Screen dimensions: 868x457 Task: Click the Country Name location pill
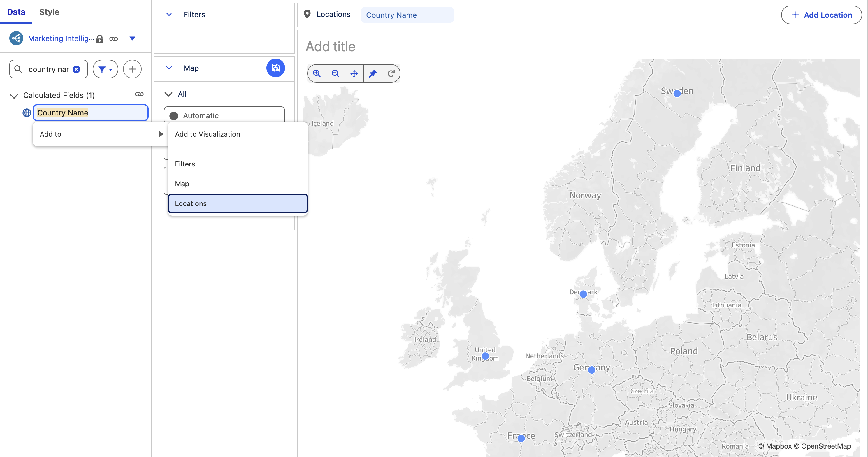click(407, 15)
